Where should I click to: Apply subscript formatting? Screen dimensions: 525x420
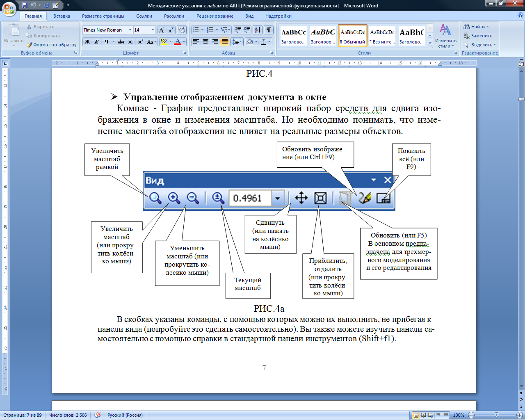click(x=130, y=42)
